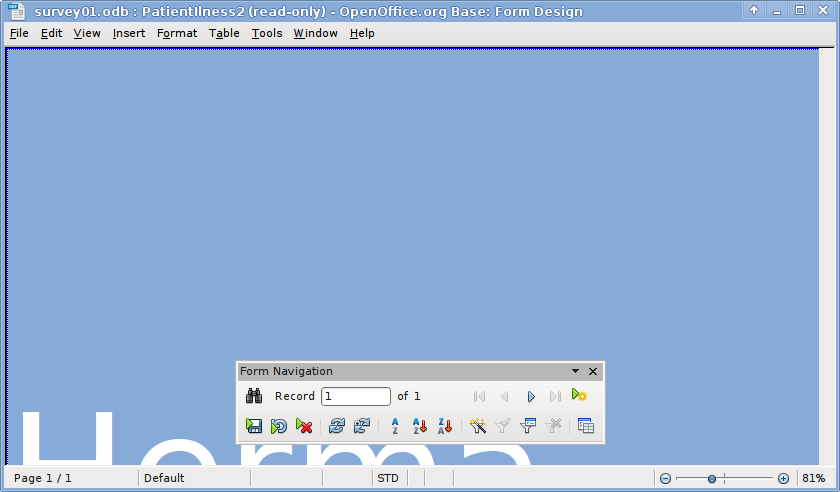Click the zoom out minus button

click(665, 479)
